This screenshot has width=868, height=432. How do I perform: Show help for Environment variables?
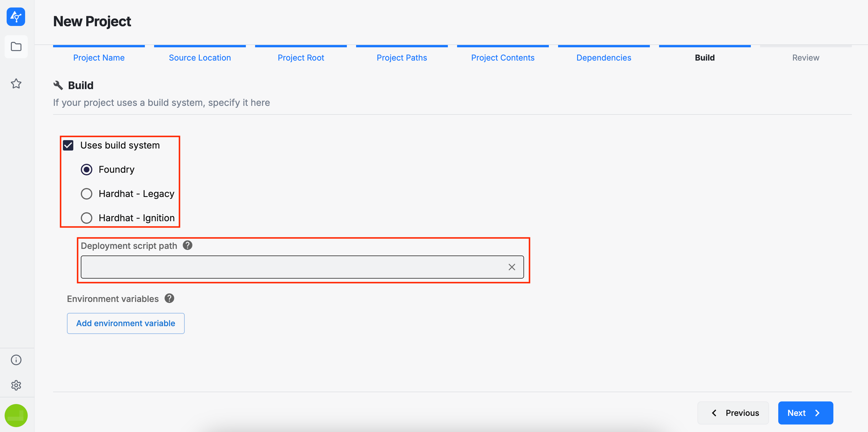(x=169, y=298)
